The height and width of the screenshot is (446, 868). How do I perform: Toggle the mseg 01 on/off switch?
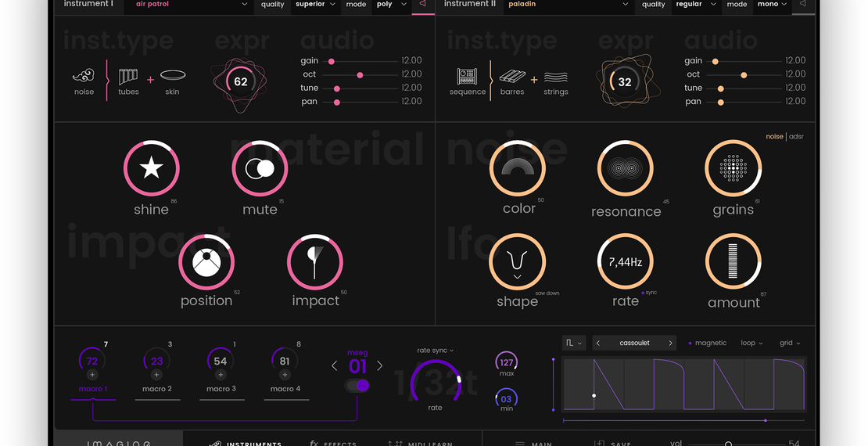357,386
